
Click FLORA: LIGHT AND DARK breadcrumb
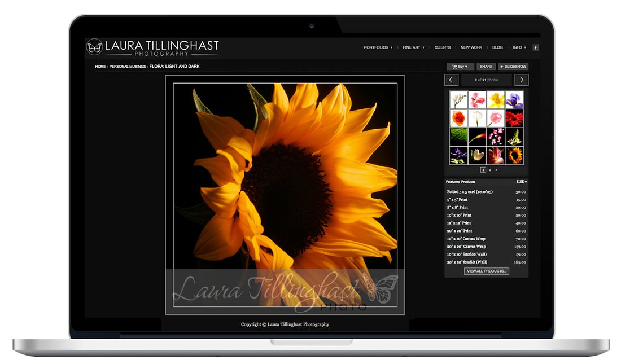tap(174, 67)
